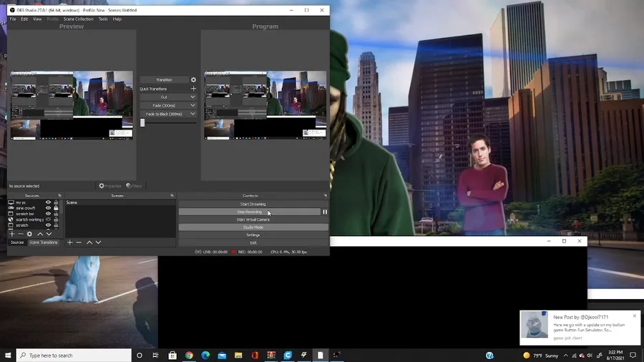Hide the 'scratch boi' source
644x362 pixels.
click(48, 214)
